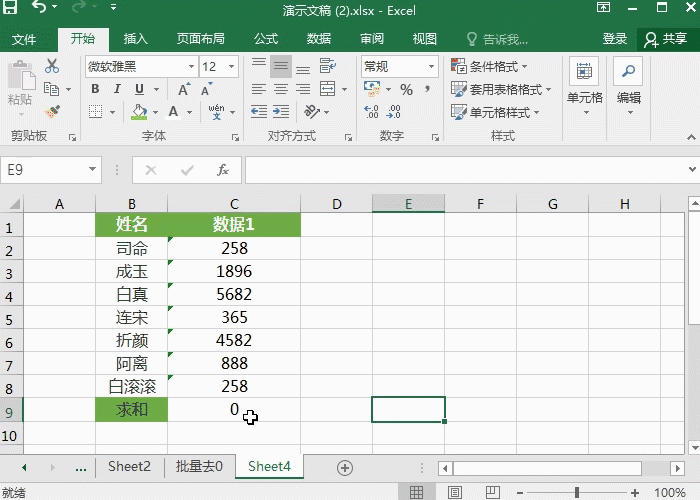Apply font color letter A
Screen dimensions: 700x500
(174, 112)
